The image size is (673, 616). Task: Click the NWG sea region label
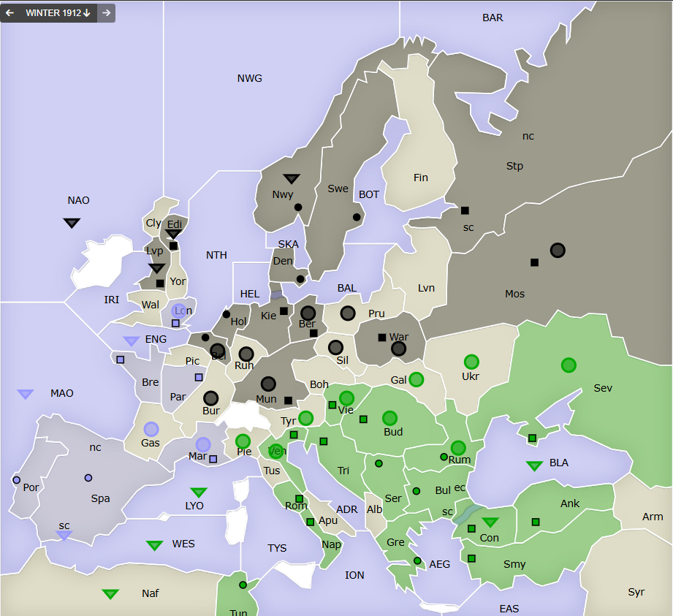click(249, 79)
